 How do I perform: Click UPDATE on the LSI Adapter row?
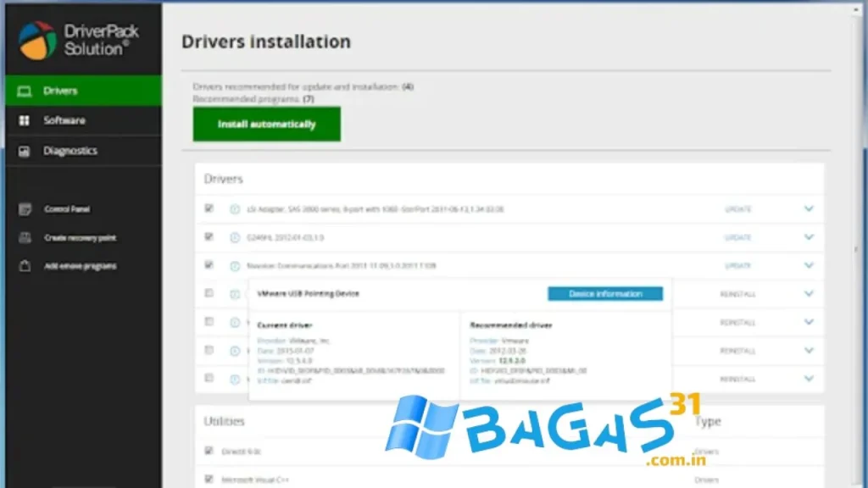coord(738,209)
